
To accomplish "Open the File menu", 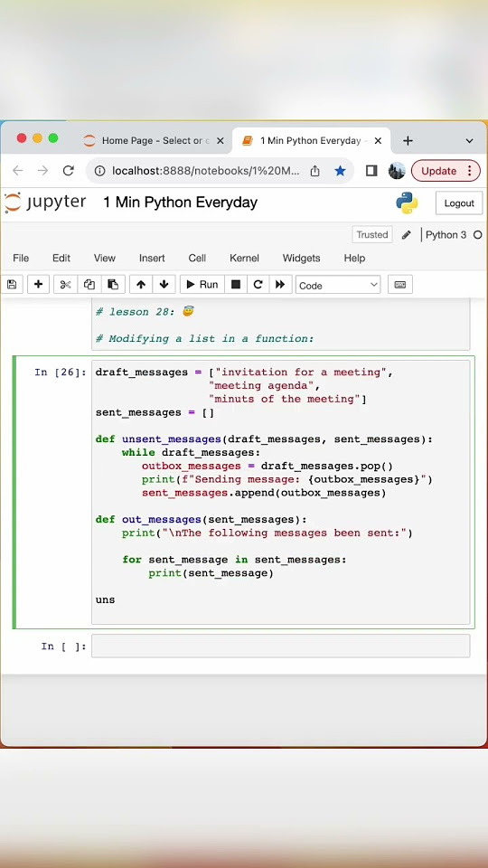I will pos(21,258).
